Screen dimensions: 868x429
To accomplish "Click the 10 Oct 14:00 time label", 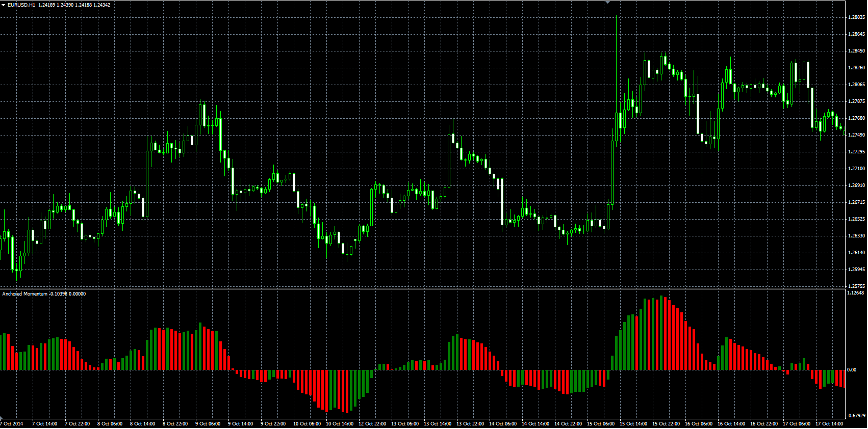I will pos(340,424).
